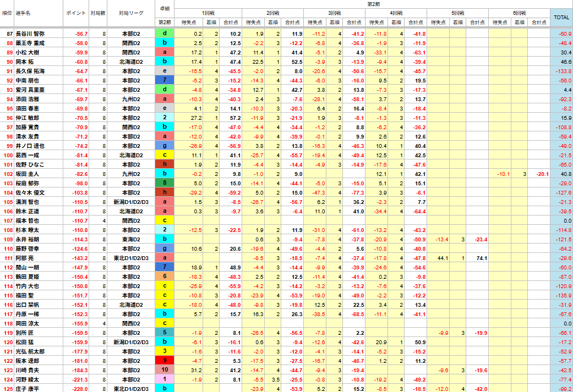This screenshot has width=573, height=392.
Task: Select player name 佐野 ひなこ
Action: [30, 164]
